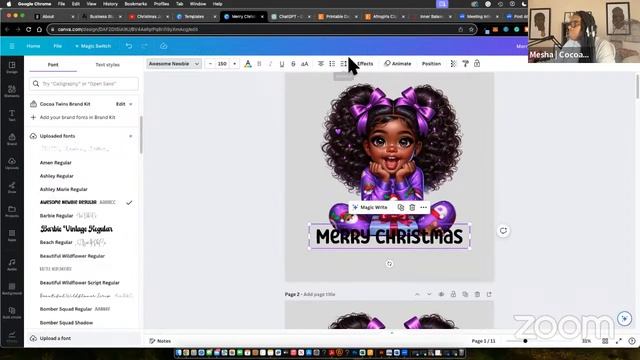This screenshot has width=640, height=360.
Task: Go to Canva Home
Action: [33, 46]
